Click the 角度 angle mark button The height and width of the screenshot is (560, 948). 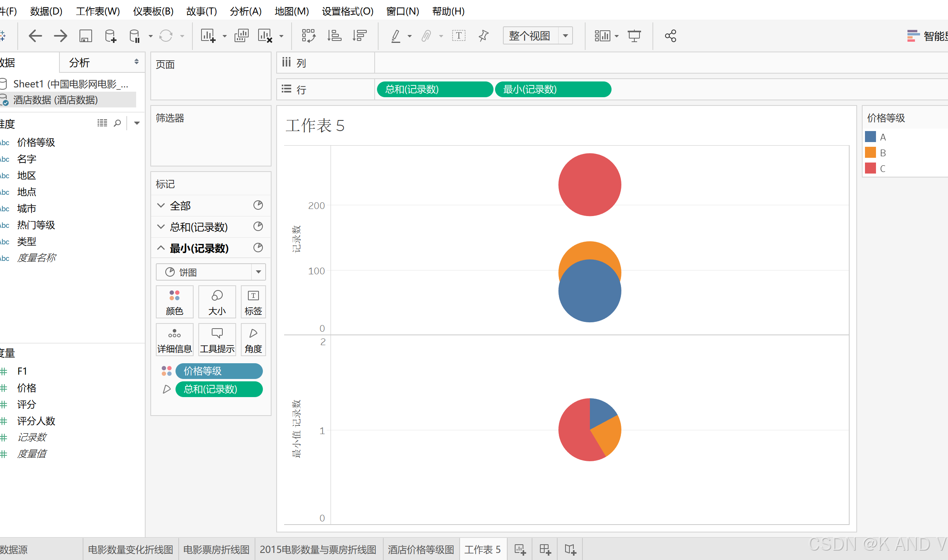pyautogui.click(x=253, y=340)
